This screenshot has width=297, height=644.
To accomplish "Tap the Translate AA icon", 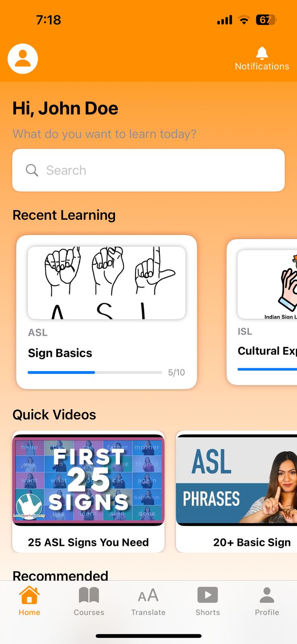I will point(148,595).
